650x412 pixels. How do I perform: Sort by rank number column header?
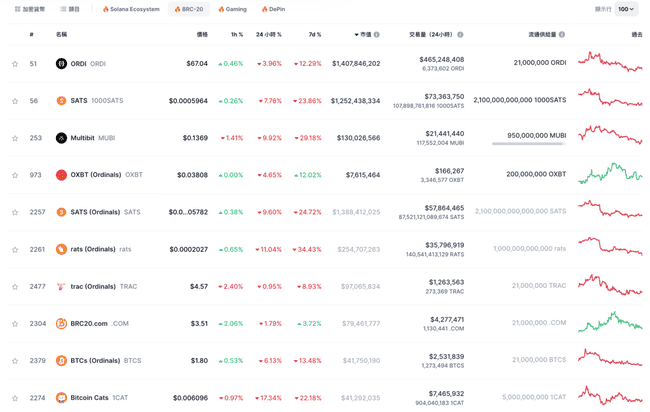tap(32, 35)
